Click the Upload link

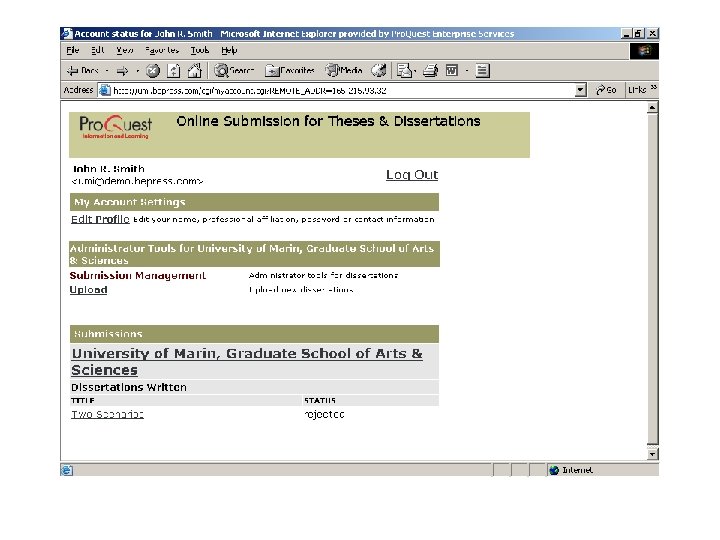(x=88, y=290)
